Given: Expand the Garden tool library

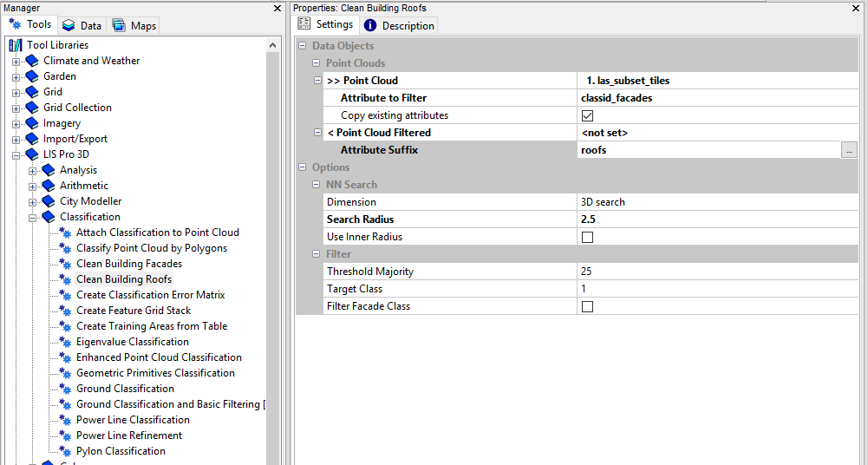Looking at the screenshot, I should pyautogui.click(x=16, y=76).
